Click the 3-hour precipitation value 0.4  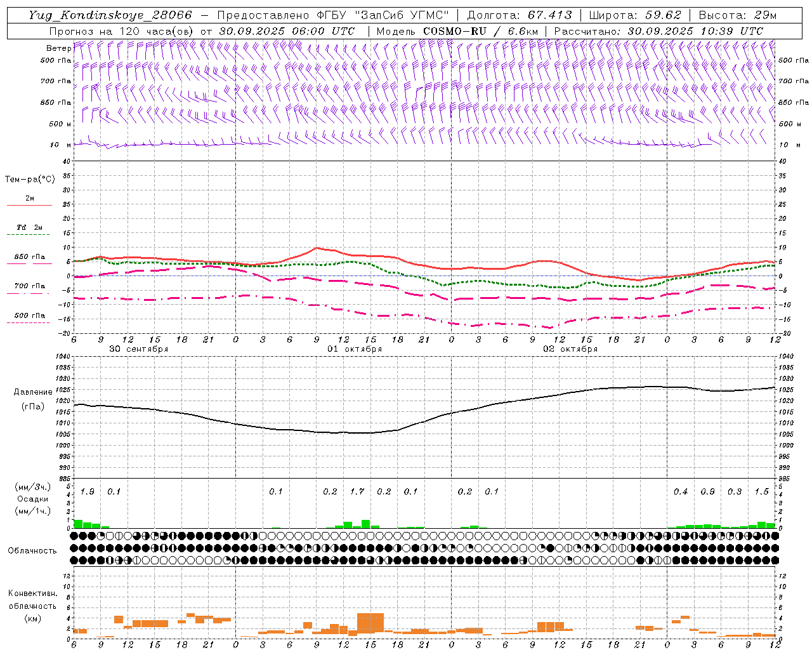coord(681,492)
